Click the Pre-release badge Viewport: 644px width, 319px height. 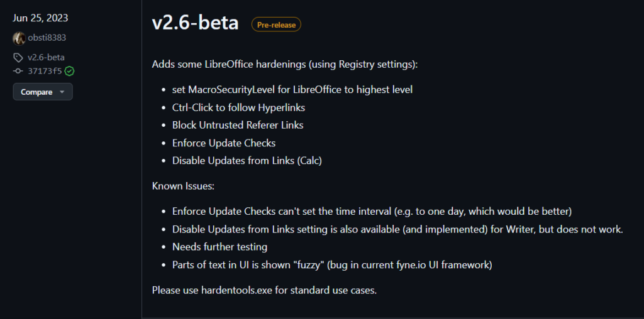[x=276, y=24]
